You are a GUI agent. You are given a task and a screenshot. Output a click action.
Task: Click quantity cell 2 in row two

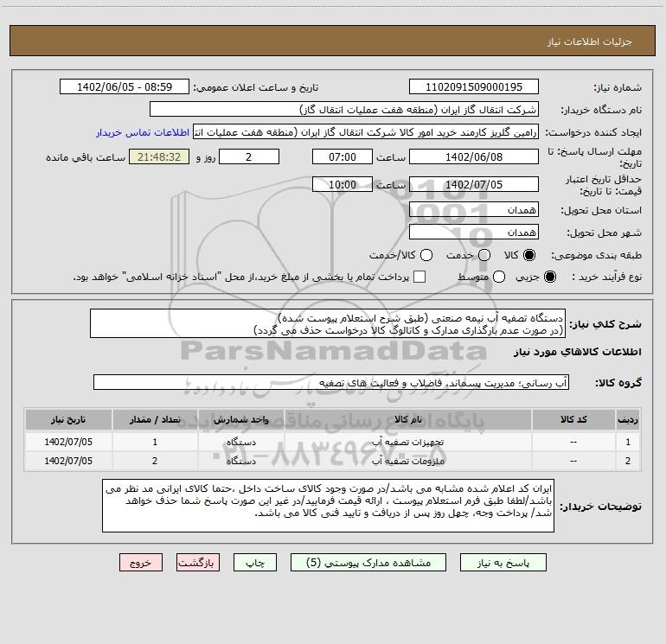(155, 461)
